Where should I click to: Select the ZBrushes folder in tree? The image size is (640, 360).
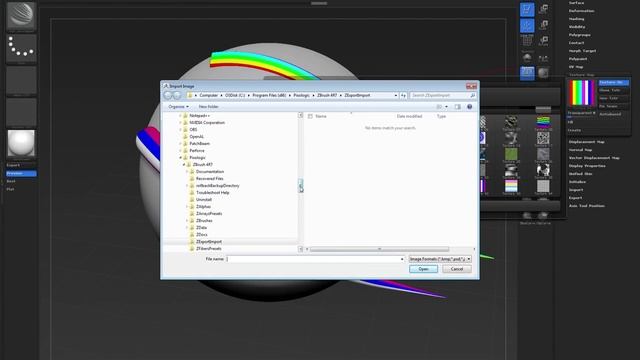(204, 221)
